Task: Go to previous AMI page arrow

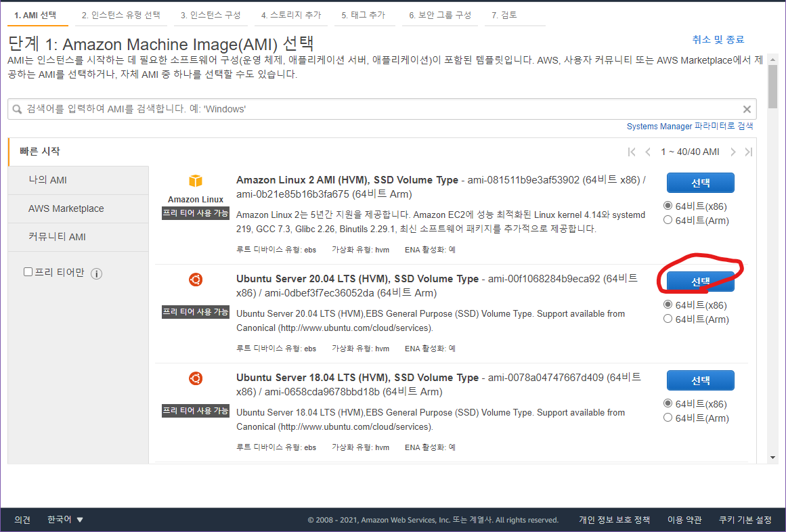Action: coord(648,152)
